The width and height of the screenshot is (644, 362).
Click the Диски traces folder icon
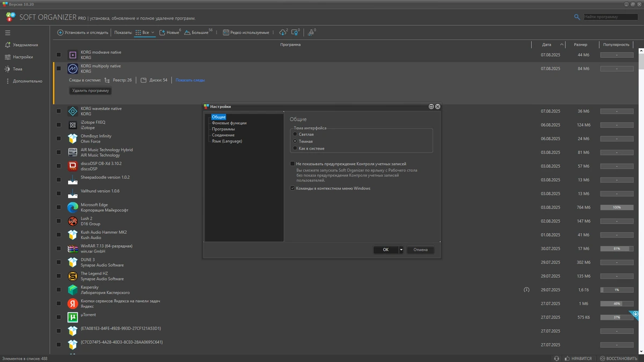[x=143, y=80]
